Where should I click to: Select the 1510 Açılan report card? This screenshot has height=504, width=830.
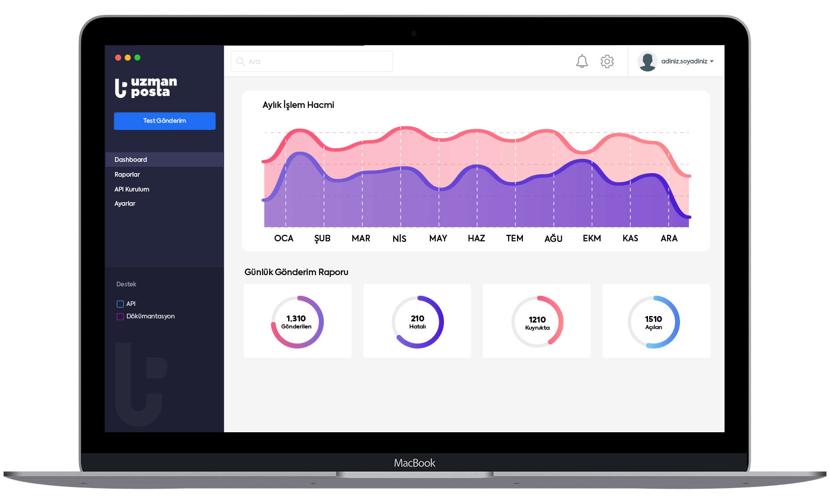point(656,321)
